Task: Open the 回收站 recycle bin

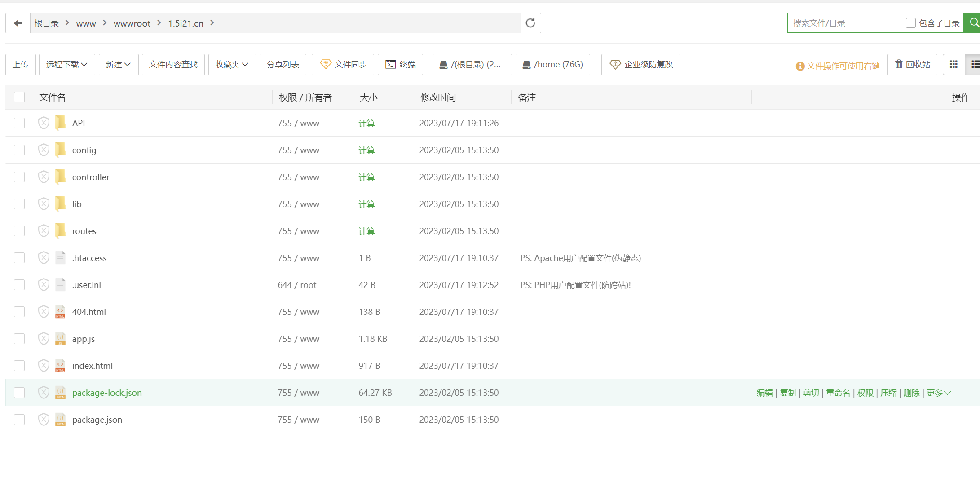Action: coord(912,65)
